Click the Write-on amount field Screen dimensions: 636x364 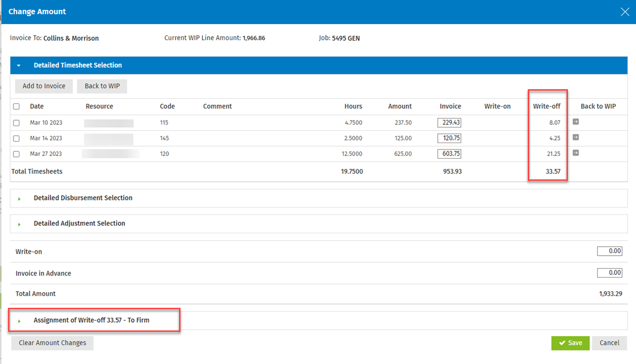(x=610, y=251)
